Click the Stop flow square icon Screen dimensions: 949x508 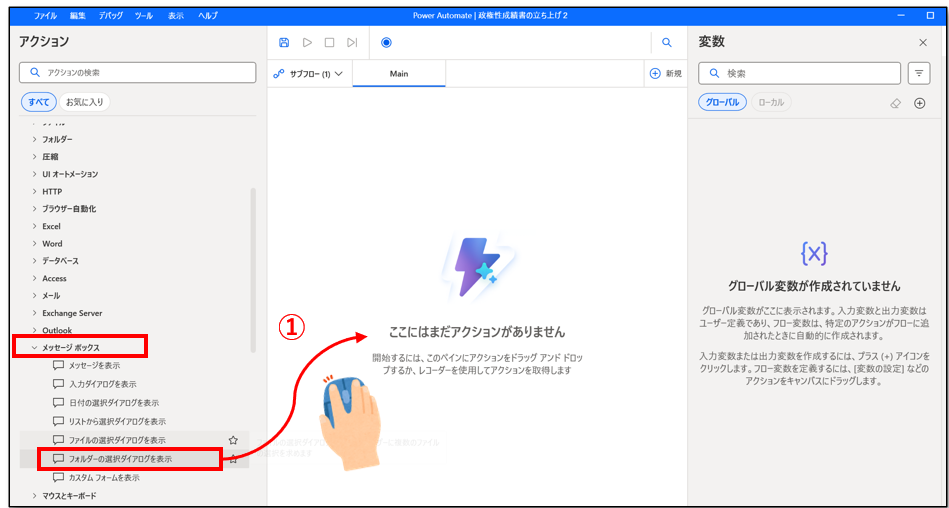pyautogui.click(x=329, y=43)
